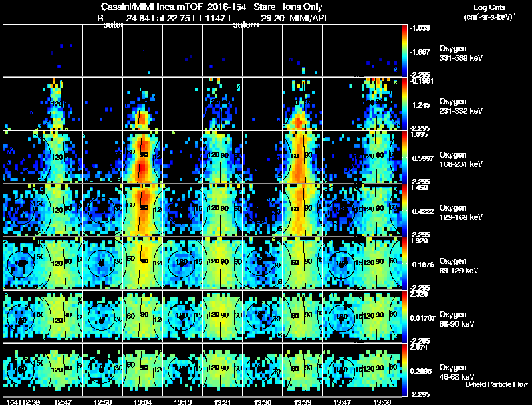Select the Oxygen 129-169 keV label
This screenshot has height=405, width=532.
click(x=461, y=213)
